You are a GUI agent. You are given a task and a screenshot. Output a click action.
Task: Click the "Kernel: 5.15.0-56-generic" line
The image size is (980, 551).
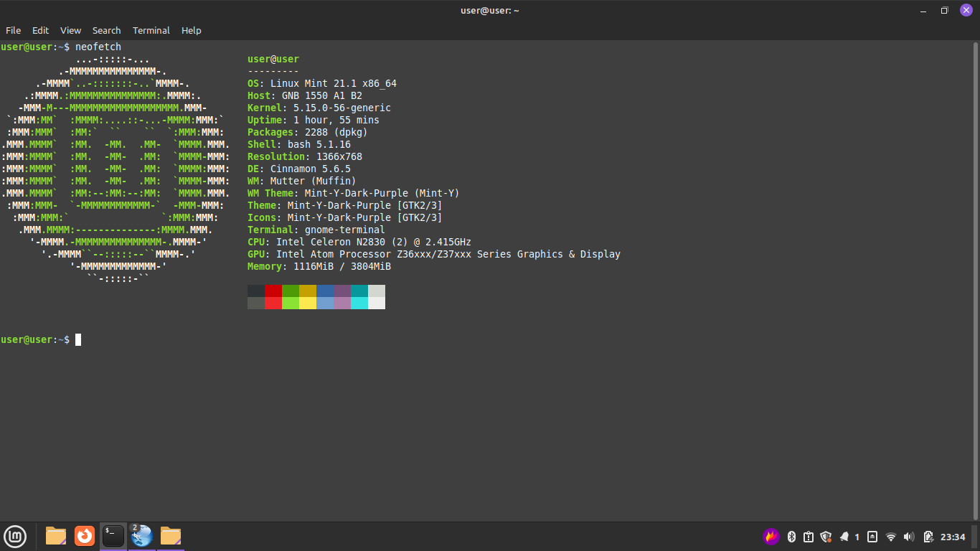[319, 108]
